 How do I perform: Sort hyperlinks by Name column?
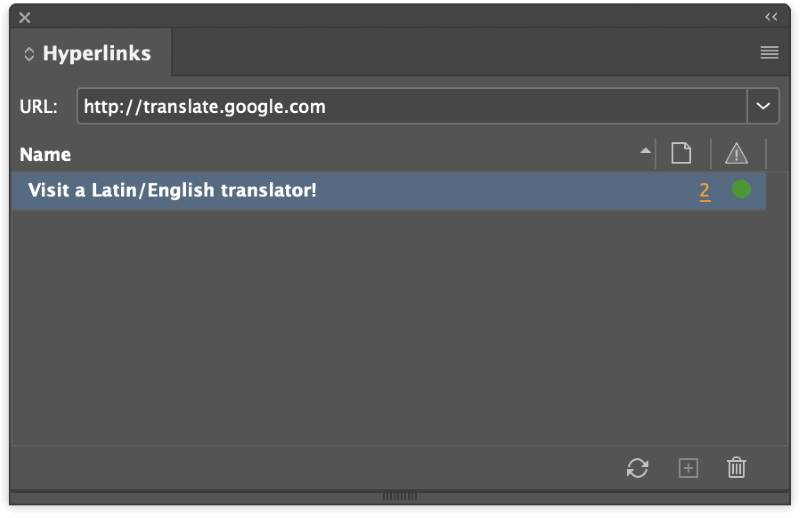point(45,154)
